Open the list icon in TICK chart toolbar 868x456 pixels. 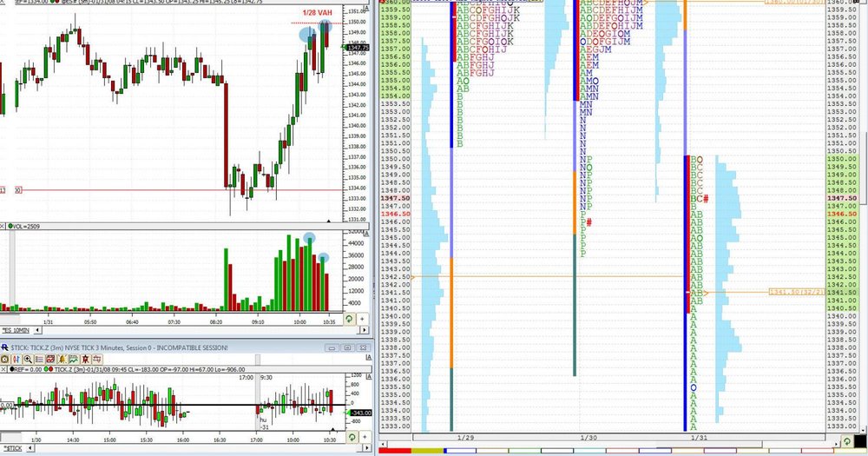pos(39,359)
